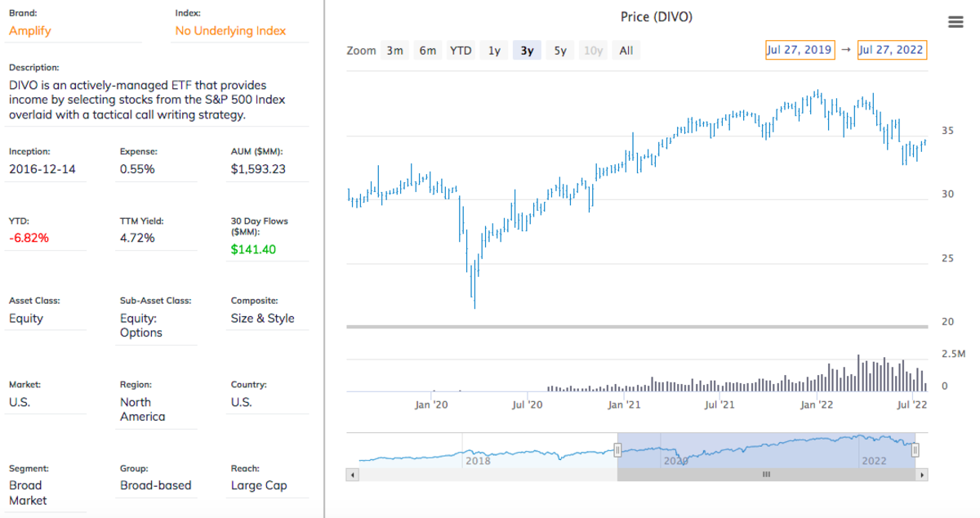Show All price history
The height and width of the screenshot is (518, 980).
626,51
